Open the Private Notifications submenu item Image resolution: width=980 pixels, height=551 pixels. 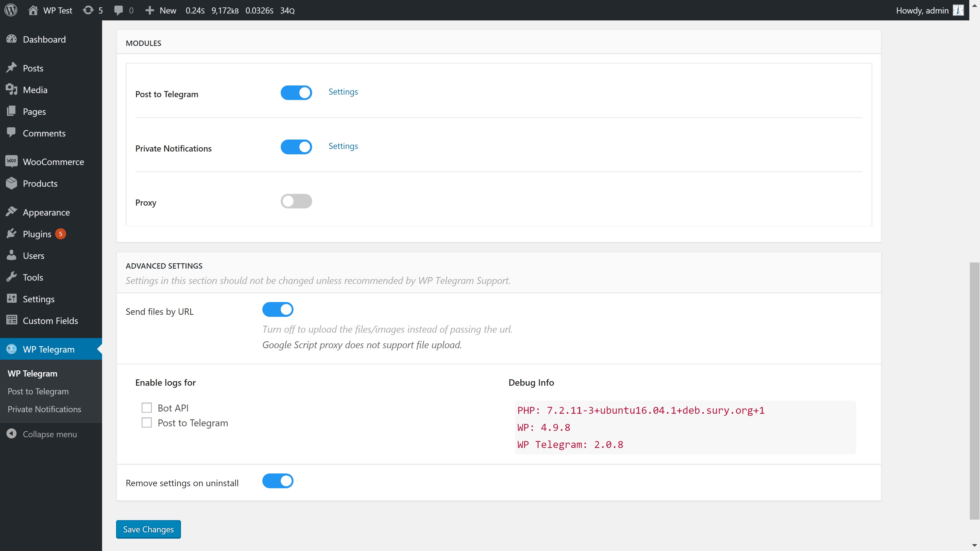coord(44,409)
